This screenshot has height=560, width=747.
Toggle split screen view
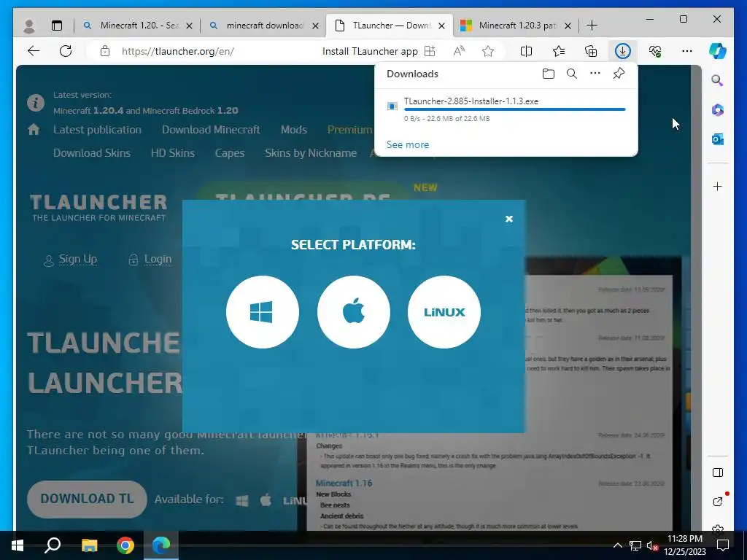tap(527, 51)
